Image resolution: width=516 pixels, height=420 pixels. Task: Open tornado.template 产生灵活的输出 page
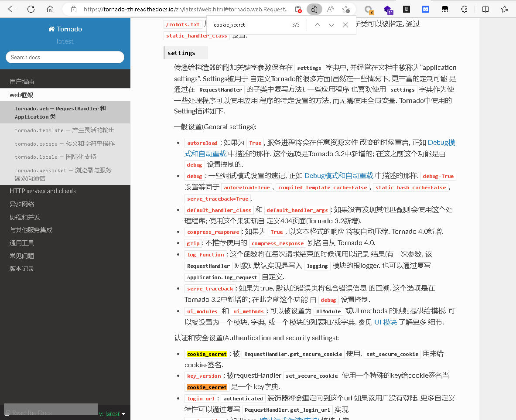click(x=65, y=130)
